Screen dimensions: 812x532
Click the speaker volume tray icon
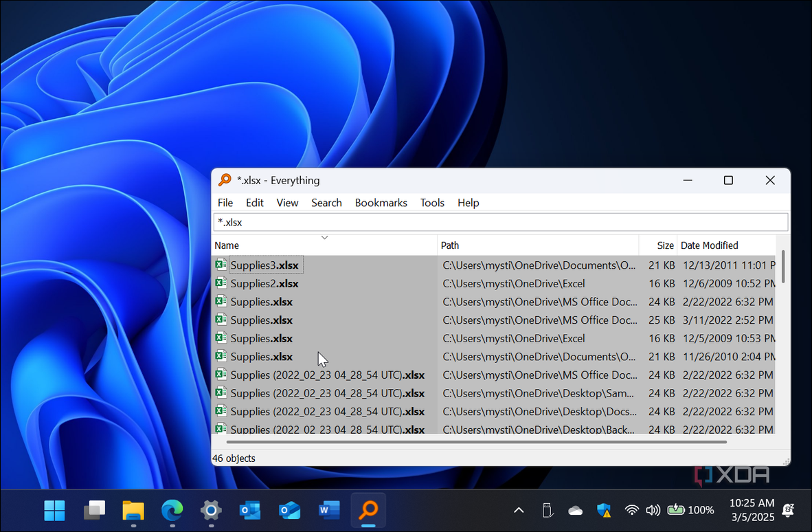tap(653, 511)
